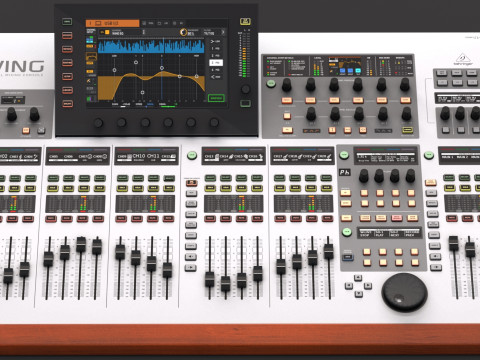Image resolution: width=480 pixels, height=360 pixels.
Task: Tap the transport display showing STOP and PLAY
Action: (389, 233)
